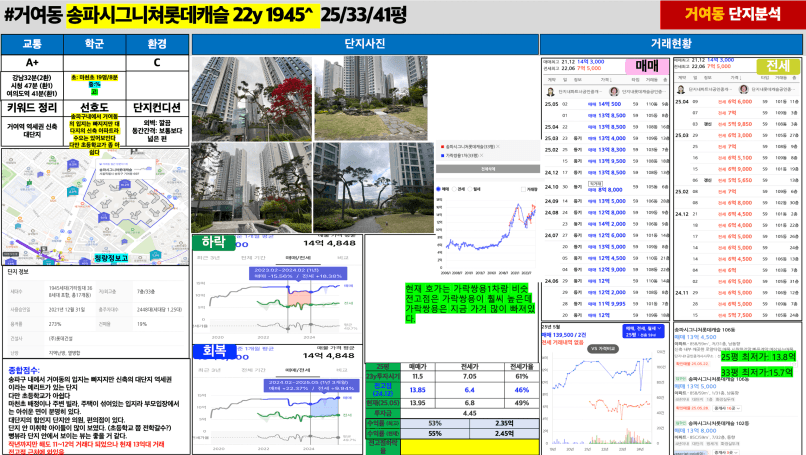The width and height of the screenshot is (806, 455).
Task: Sort 매매 list by 가격 column header
Action: [605, 80]
